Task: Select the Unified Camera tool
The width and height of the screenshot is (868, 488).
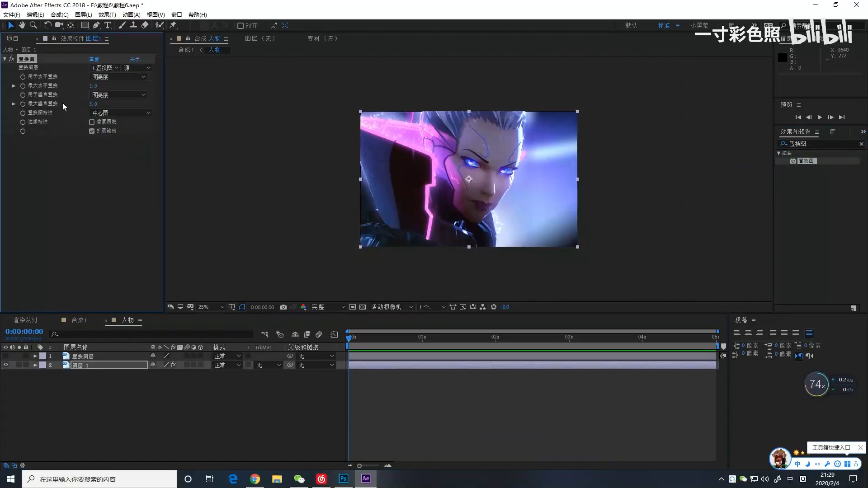Action: (x=59, y=25)
